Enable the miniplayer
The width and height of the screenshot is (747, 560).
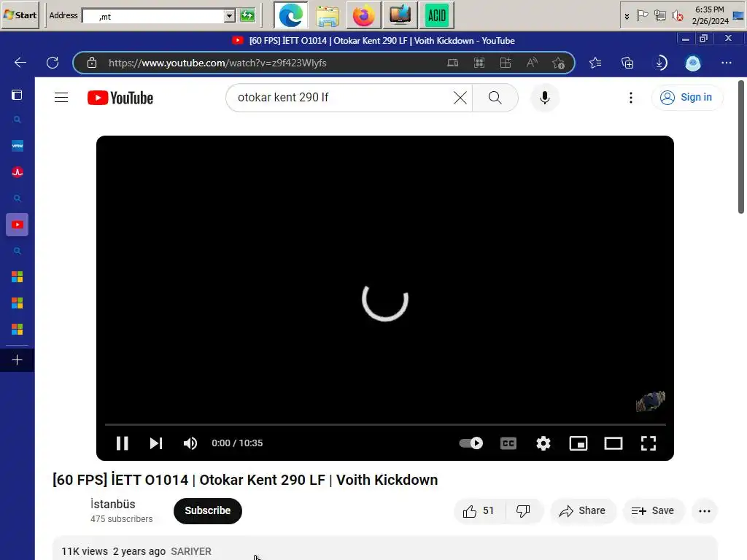pyautogui.click(x=578, y=443)
